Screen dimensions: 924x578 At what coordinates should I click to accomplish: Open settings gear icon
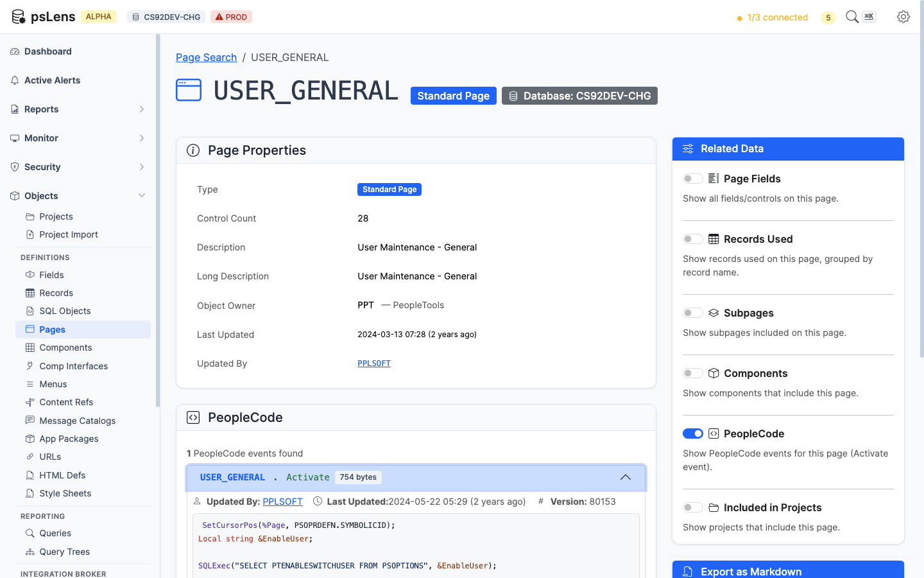click(x=903, y=17)
